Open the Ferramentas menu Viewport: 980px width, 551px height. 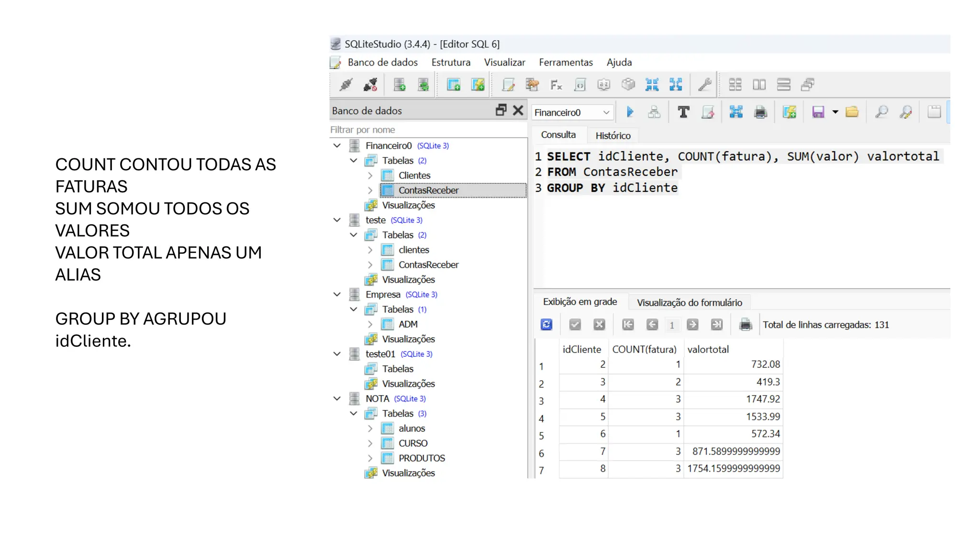pyautogui.click(x=566, y=62)
